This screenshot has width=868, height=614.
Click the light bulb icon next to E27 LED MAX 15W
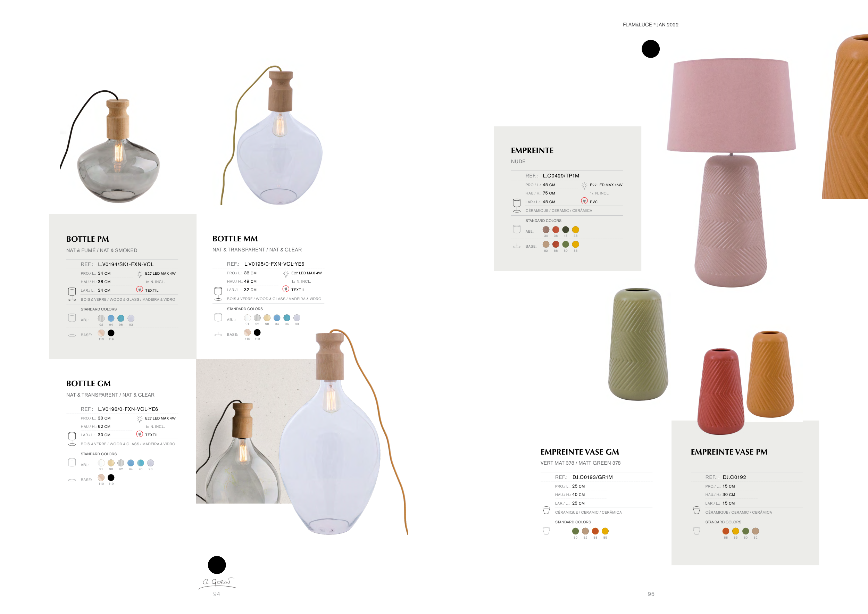584,186
